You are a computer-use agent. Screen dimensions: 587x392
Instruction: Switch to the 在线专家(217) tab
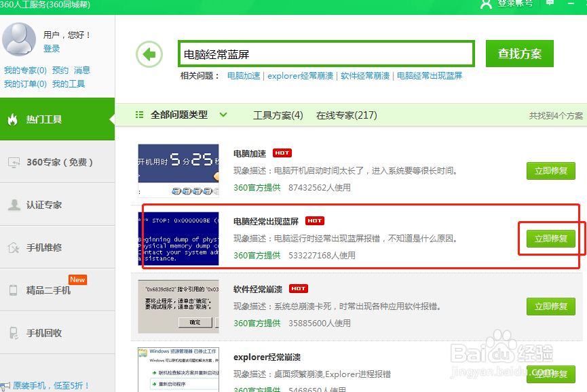tap(346, 115)
